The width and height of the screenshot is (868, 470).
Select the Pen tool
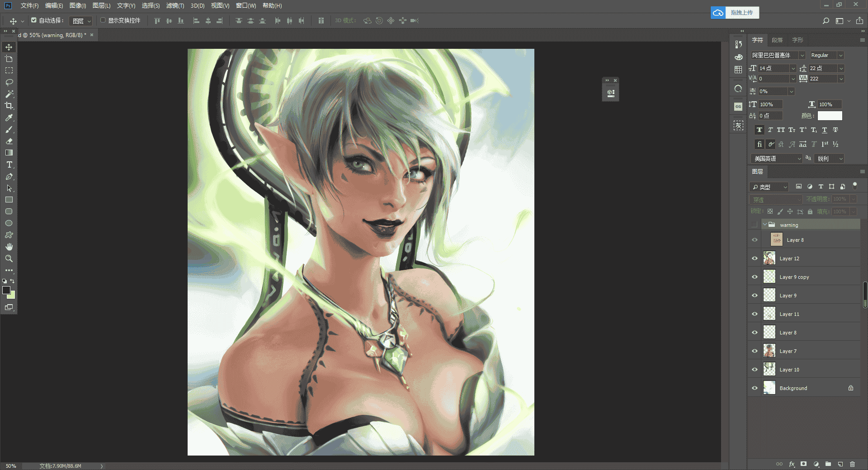point(9,176)
